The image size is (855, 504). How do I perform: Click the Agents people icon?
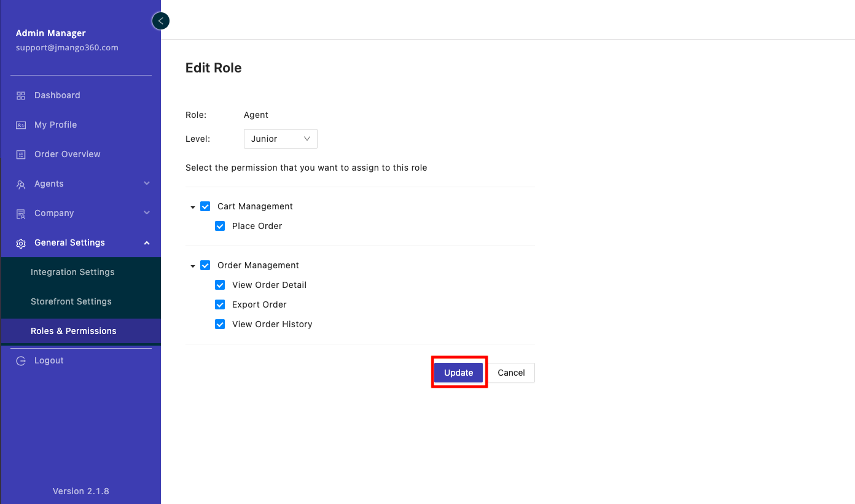[21, 184]
